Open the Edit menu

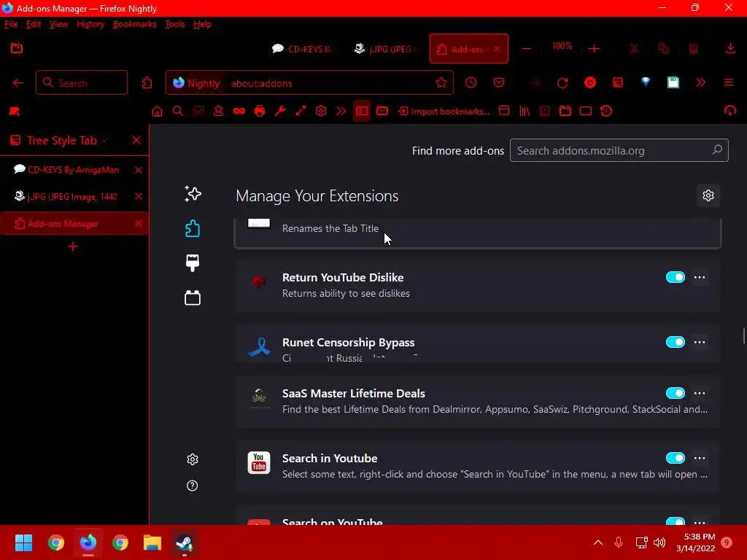tap(34, 24)
